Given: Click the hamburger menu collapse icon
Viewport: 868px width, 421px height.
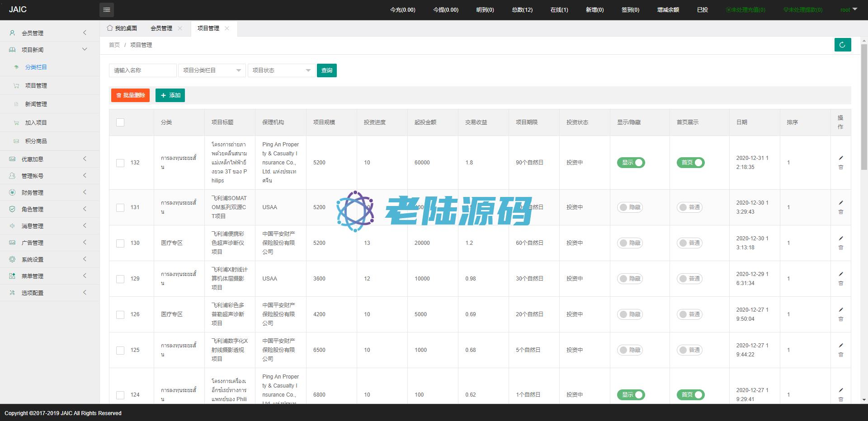Looking at the screenshot, I should pos(107,9).
